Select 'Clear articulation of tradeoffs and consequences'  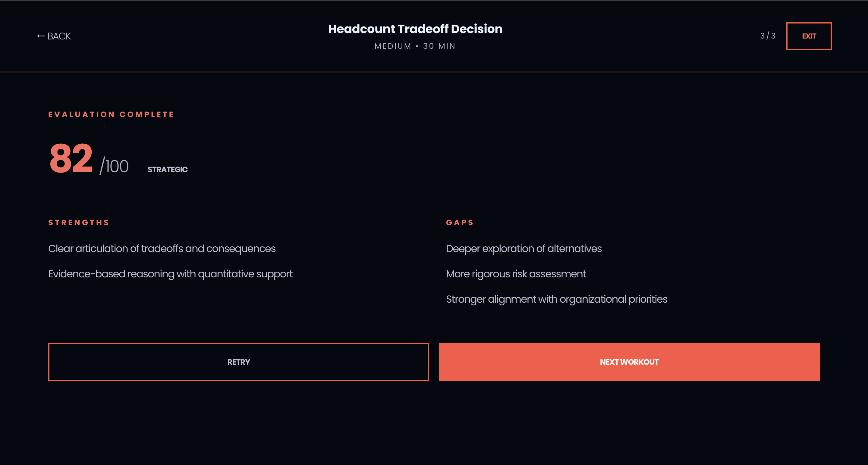162,248
